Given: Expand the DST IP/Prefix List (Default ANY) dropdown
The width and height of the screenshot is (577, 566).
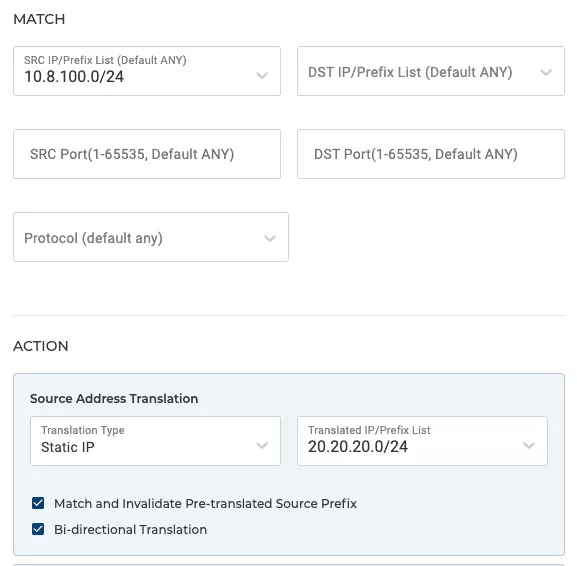Looking at the screenshot, I should point(431,71).
